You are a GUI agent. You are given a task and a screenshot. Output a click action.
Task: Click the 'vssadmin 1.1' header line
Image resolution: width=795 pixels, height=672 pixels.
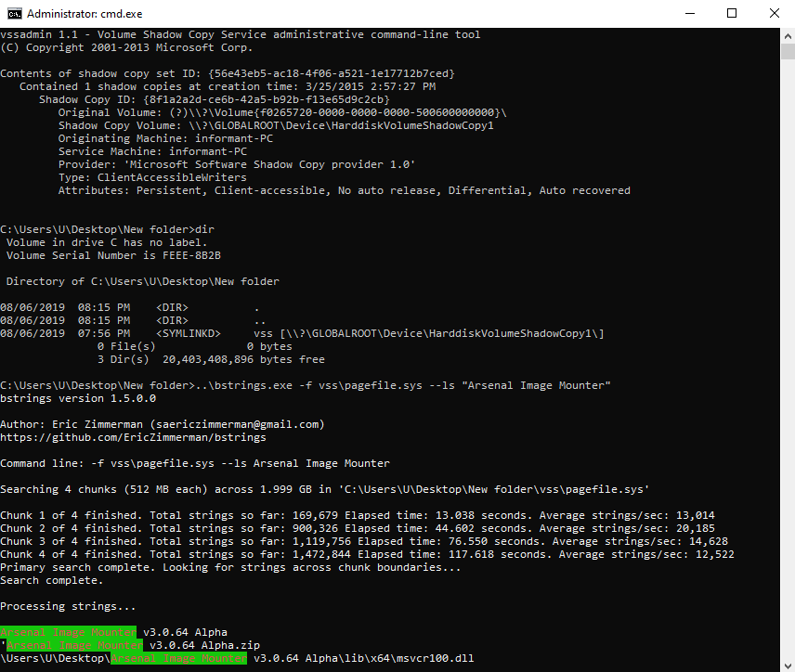(241, 34)
